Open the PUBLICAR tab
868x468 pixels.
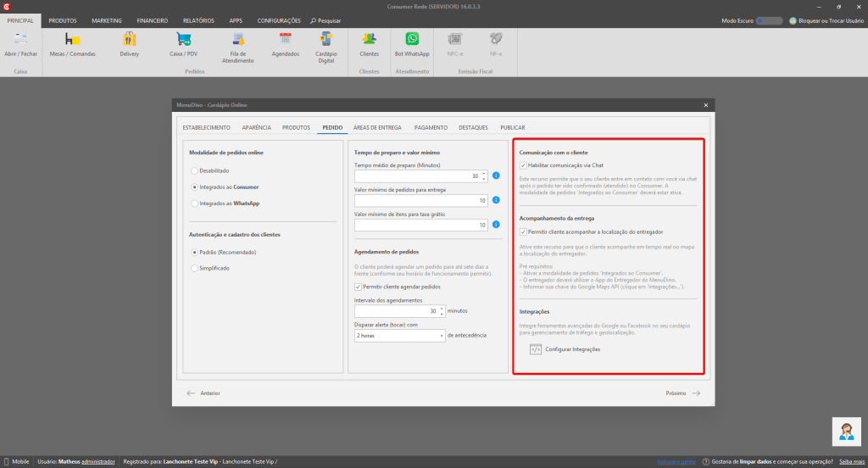pyautogui.click(x=513, y=127)
